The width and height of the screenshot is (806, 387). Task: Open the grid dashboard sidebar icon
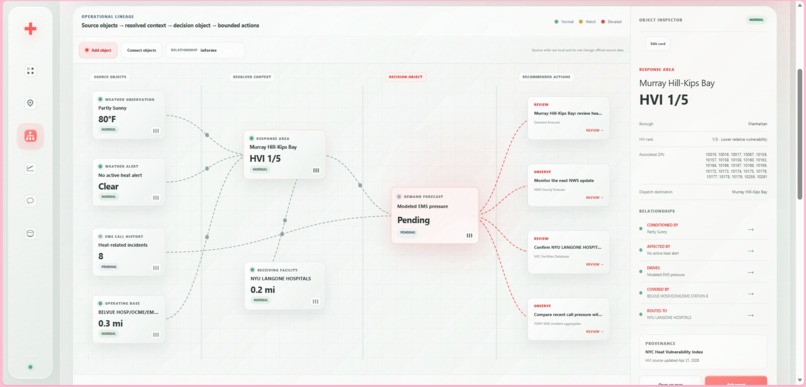[x=30, y=71]
